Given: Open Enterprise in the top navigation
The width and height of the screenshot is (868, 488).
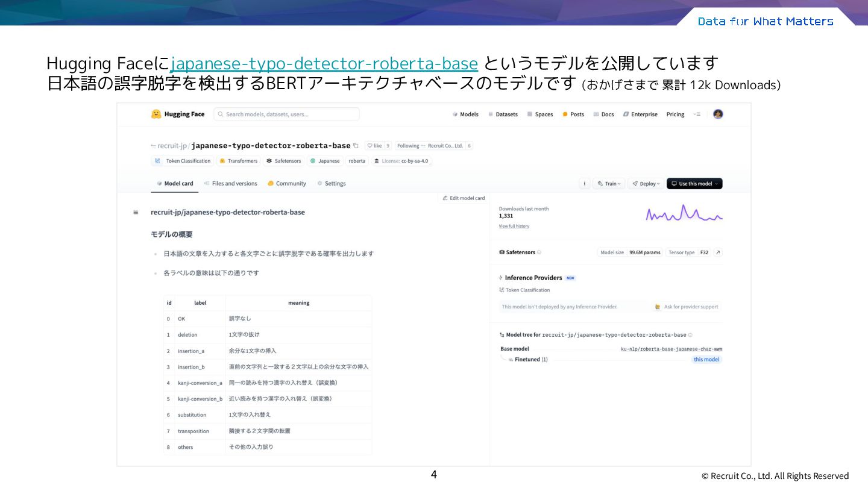Looking at the screenshot, I should click(x=640, y=114).
